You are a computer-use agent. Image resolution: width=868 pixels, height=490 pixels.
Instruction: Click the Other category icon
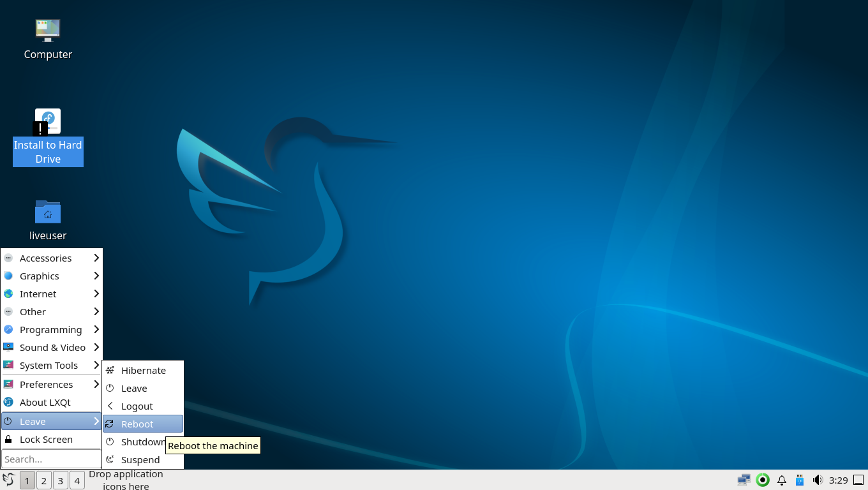(x=8, y=312)
